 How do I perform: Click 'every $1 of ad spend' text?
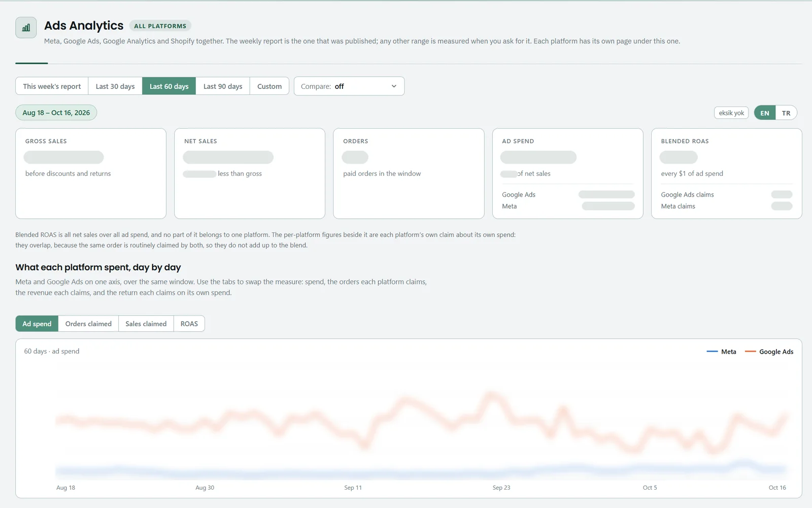[692, 174]
